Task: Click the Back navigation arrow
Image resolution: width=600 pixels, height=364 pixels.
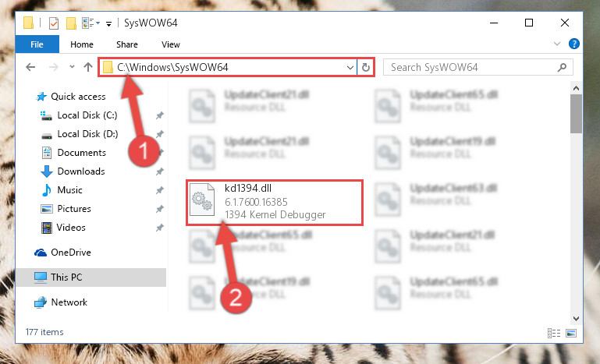Action: coord(30,67)
